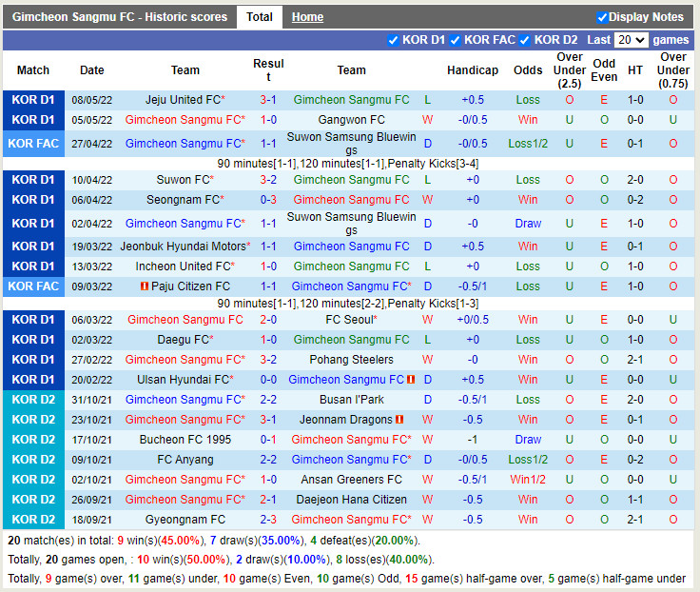The height and width of the screenshot is (592, 700).
Task: Select date 05/05/22 cell
Action: tap(92, 120)
